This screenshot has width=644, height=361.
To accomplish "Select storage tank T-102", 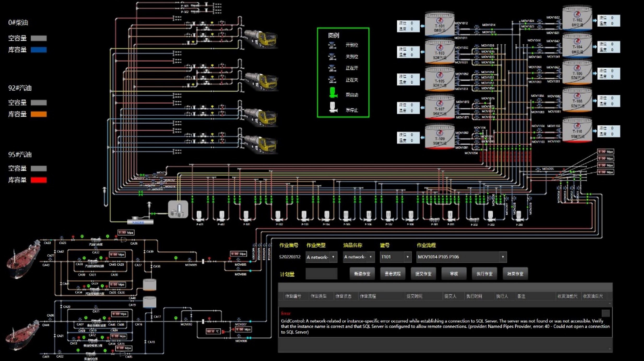I will tap(577, 18).
